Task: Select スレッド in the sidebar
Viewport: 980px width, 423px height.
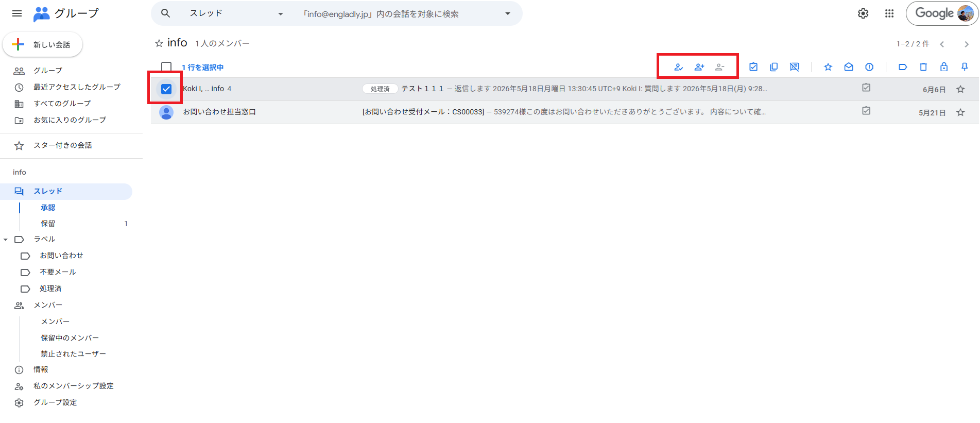Action: [66, 191]
